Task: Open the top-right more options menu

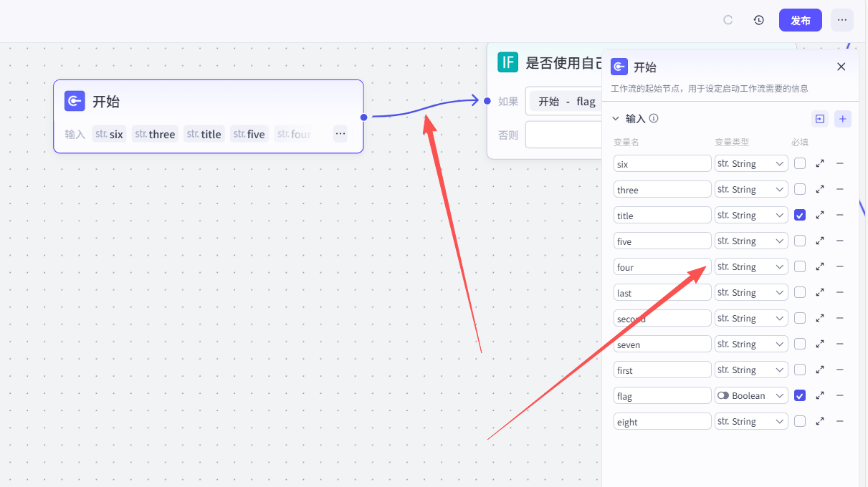Action: [842, 20]
